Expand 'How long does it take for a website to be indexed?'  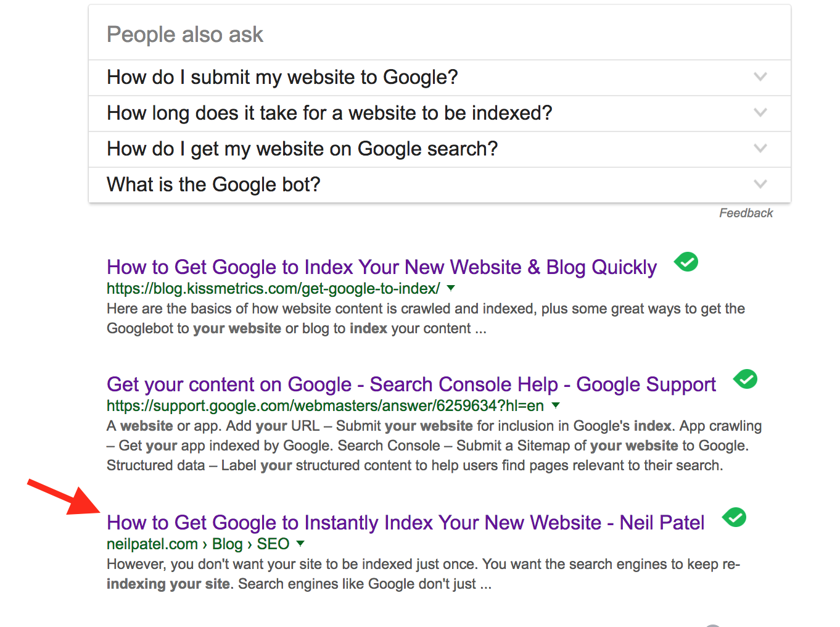440,113
